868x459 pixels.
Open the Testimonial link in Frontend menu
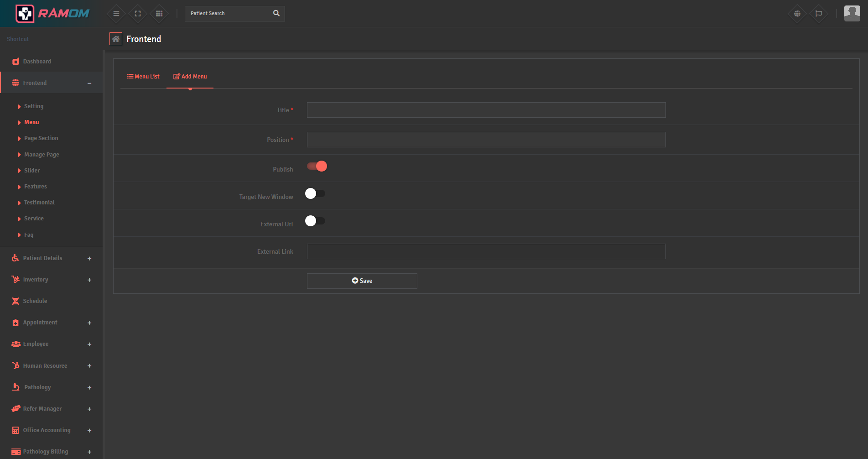pyautogui.click(x=39, y=202)
